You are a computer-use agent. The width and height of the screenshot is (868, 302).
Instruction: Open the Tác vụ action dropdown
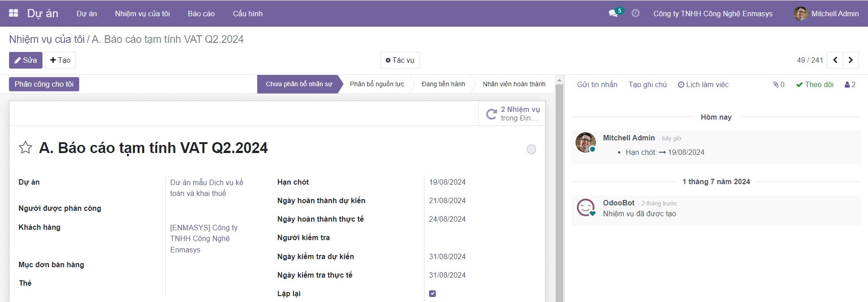click(400, 60)
